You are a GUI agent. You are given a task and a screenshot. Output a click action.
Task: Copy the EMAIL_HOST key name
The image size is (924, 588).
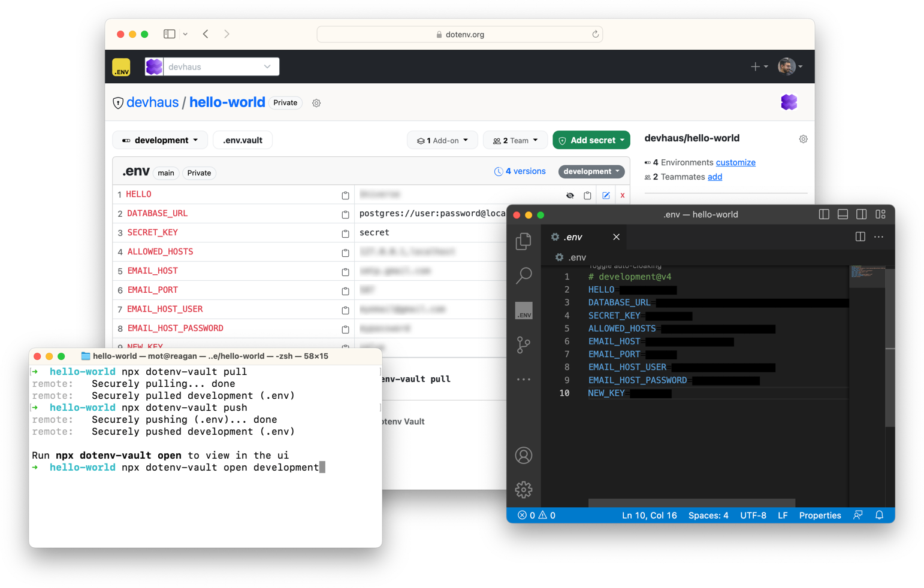345,272
